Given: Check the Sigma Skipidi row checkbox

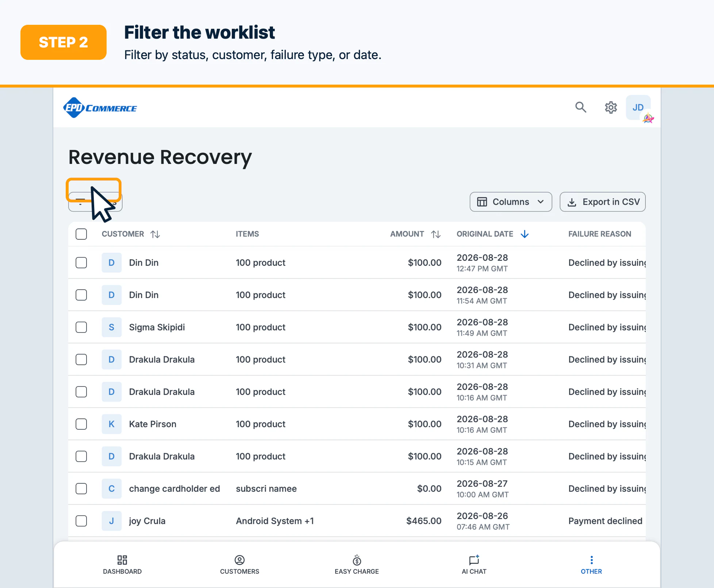Looking at the screenshot, I should pos(81,327).
